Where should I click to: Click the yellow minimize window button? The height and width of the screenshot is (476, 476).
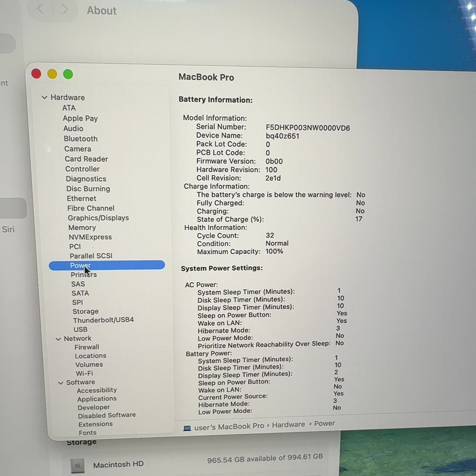click(52, 74)
